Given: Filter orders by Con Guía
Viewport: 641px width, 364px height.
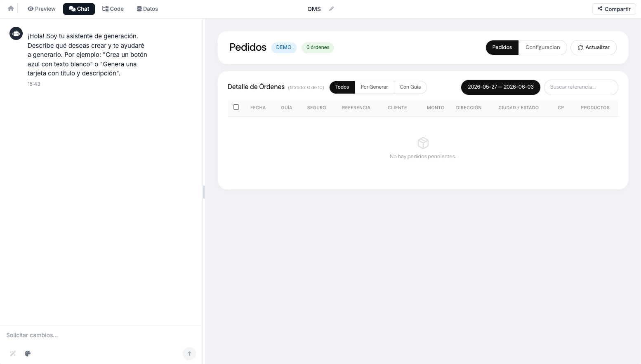Looking at the screenshot, I should (410, 87).
